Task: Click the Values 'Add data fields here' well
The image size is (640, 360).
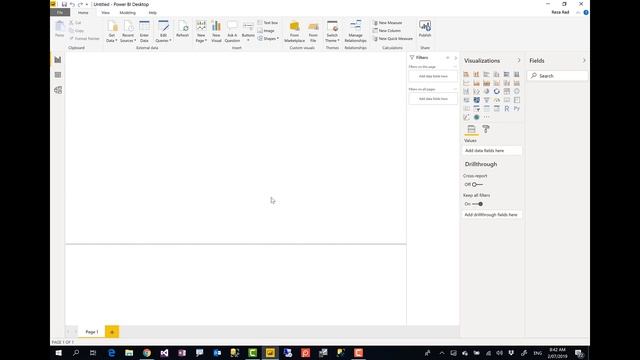Action: [x=492, y=151]
